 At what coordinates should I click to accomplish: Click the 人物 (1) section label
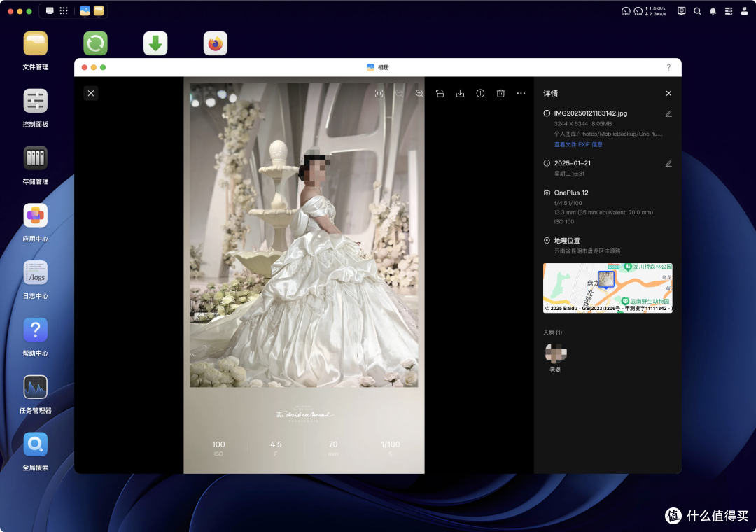(552, 332)
